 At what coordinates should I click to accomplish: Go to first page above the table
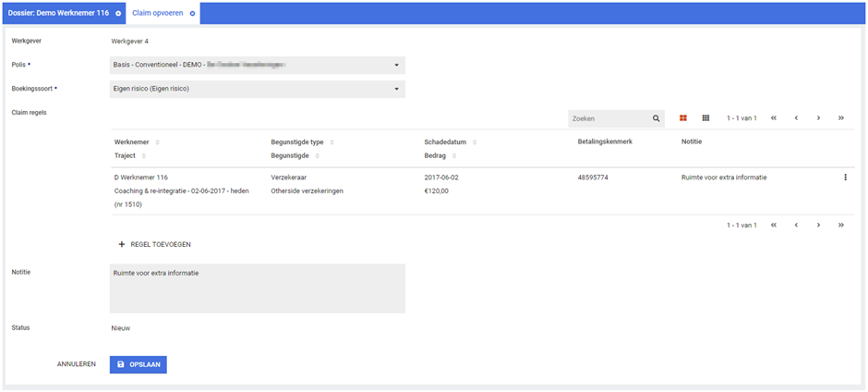(773, 118)
